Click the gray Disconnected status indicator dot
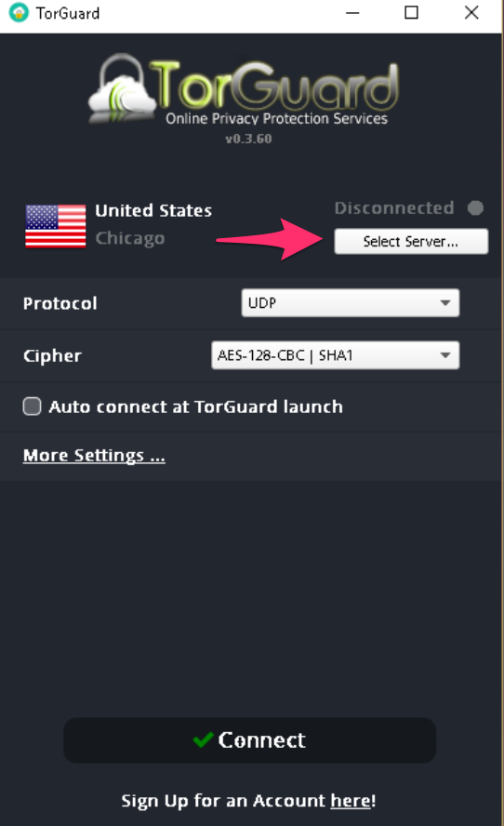Screen dimensions: 504x826 475,208
